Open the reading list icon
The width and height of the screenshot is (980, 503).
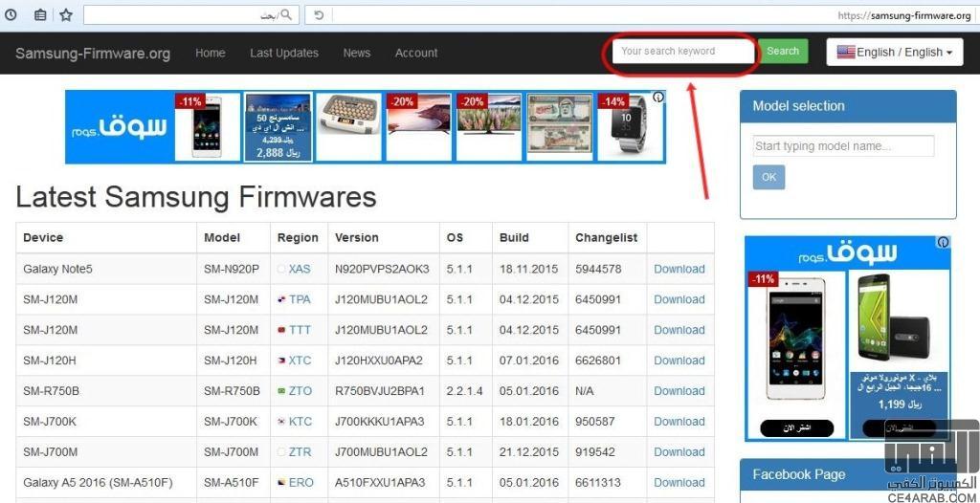pyautogui.click(x=40, y=15)
